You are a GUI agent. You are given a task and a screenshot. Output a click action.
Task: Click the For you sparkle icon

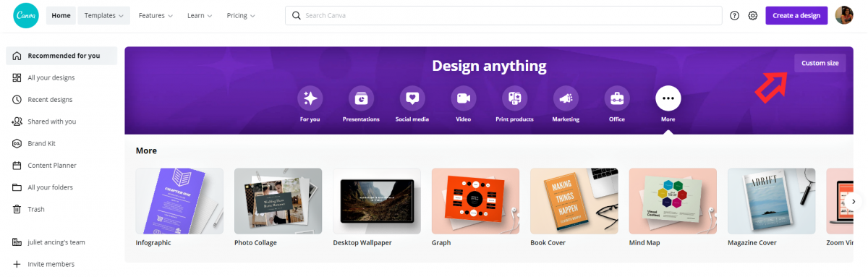[310, 98]
